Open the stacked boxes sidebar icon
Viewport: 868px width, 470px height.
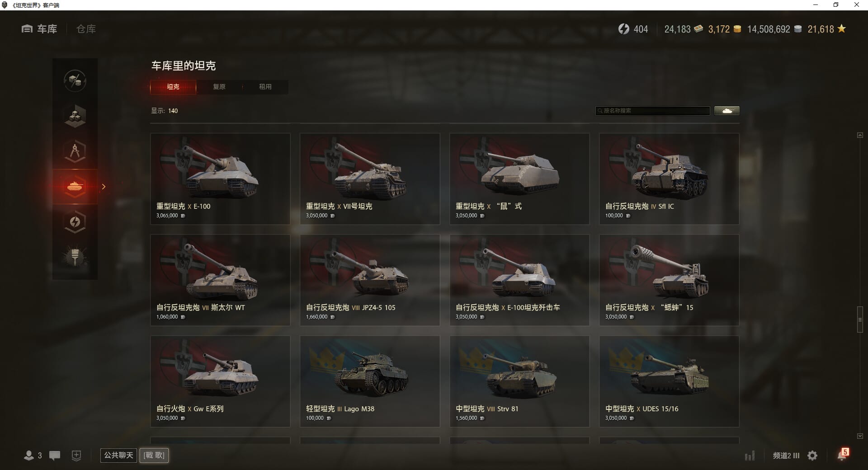click(75, 116)
